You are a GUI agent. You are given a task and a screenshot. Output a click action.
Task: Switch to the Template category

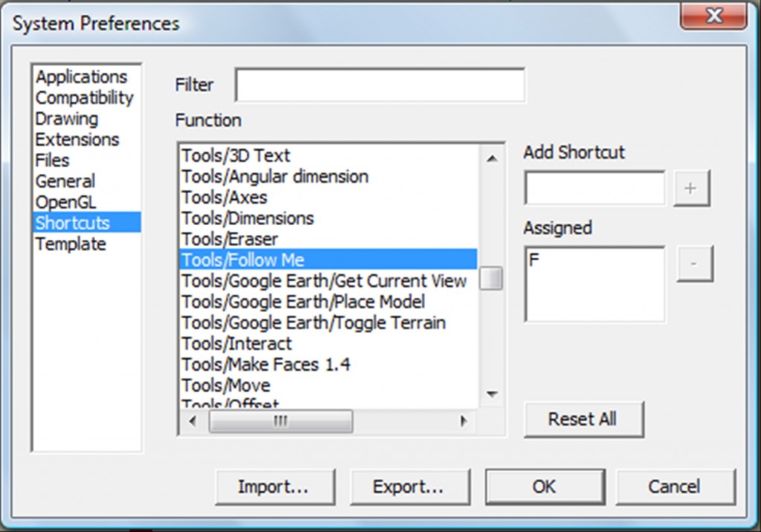pos(71,244)
